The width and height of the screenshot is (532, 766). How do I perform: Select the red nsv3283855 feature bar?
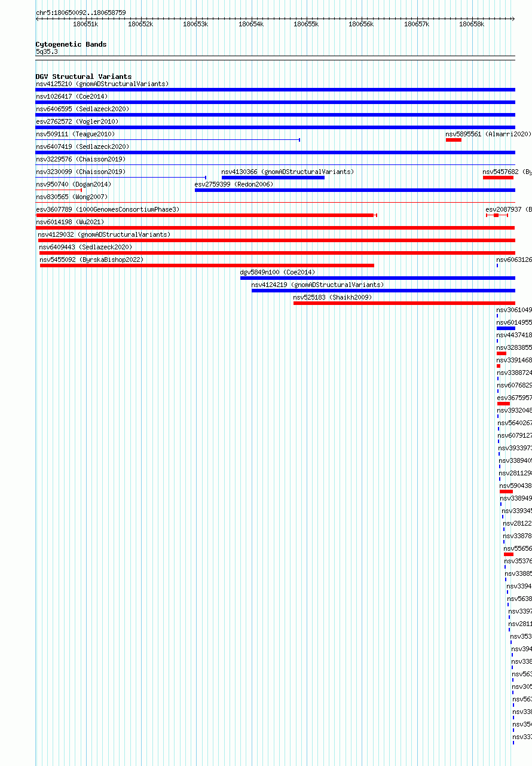click(x=502, y=353)
